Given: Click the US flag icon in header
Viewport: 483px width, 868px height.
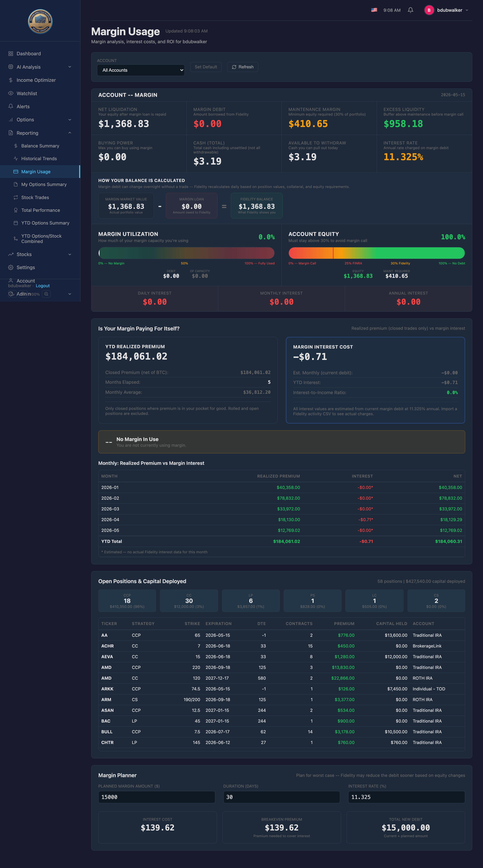Looking at the screenshot, I should click(x=374, y=10).
